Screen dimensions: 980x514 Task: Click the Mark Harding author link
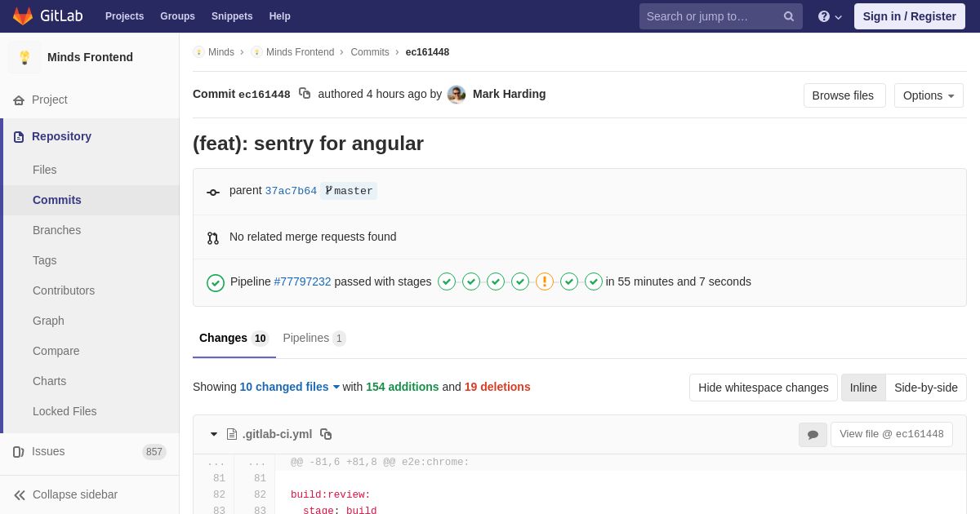[510, 94]
